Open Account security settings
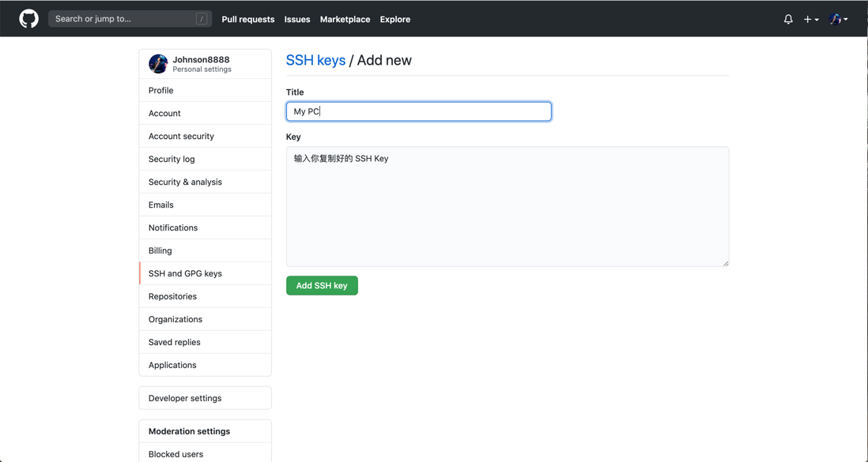 click(x=181, y=136)
